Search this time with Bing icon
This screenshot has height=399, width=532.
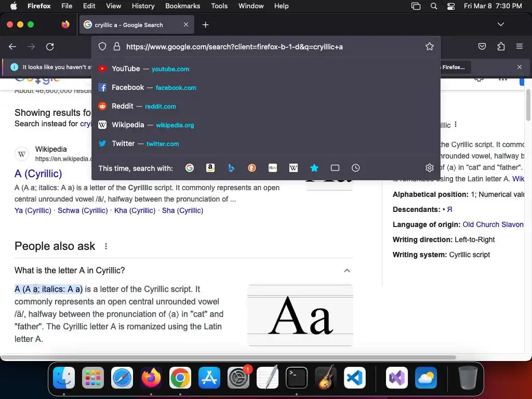pos(231,168)
